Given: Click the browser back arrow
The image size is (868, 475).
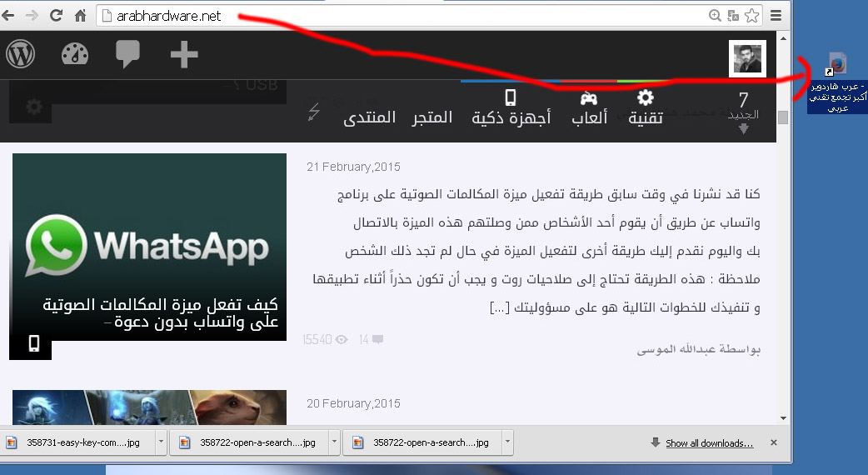Looking at the screenshot, I should [7, 16].
